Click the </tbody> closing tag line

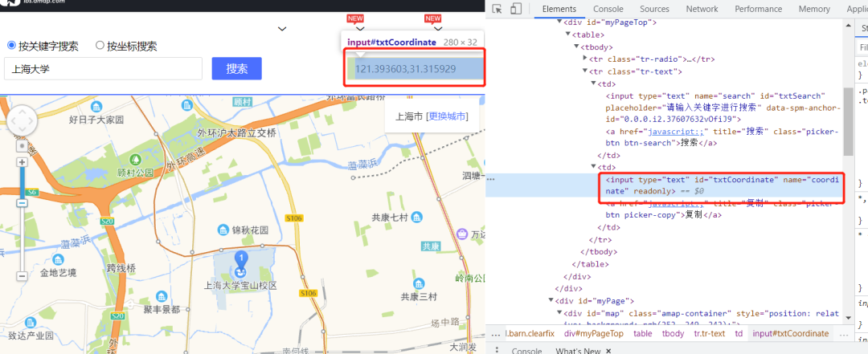(x=598, y=252)
